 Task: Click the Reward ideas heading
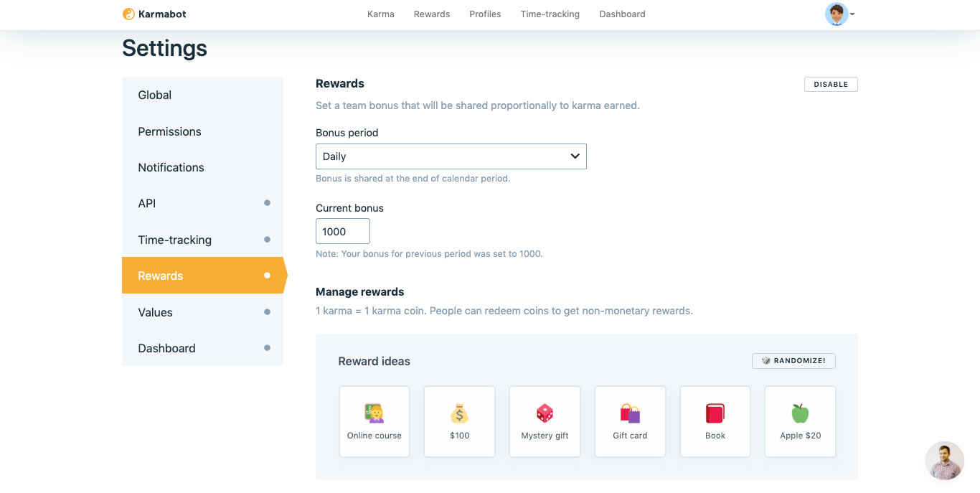pos(374,361)
